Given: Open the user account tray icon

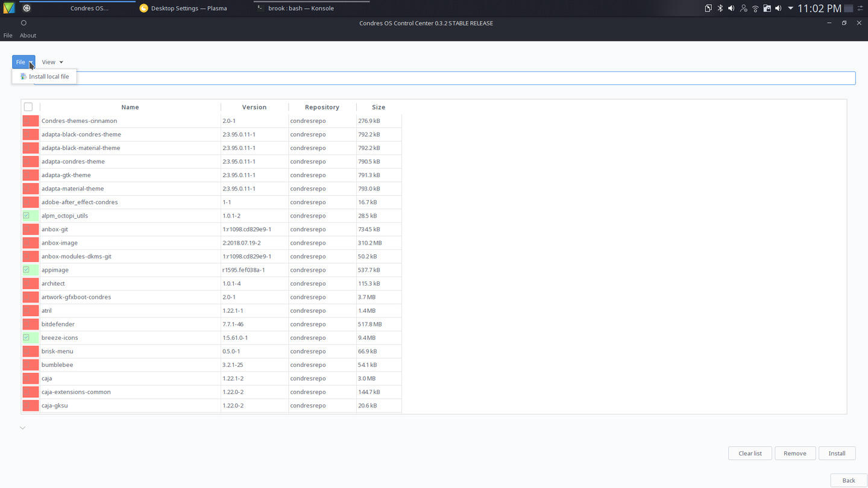Looking at the screenshot, I should point(743,8).
